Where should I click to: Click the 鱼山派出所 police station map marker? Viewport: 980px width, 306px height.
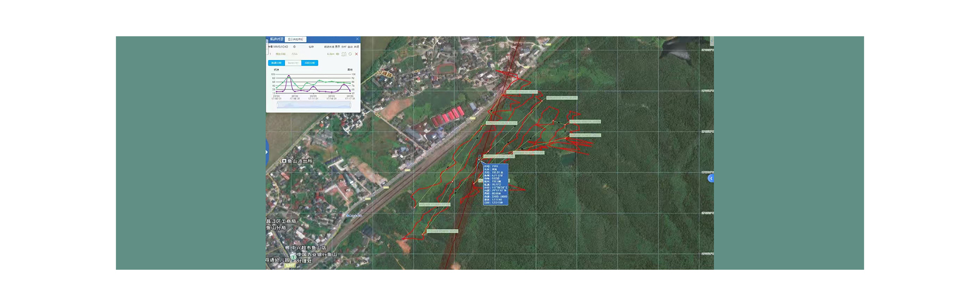pyautogui.click(x=284, y=161)
